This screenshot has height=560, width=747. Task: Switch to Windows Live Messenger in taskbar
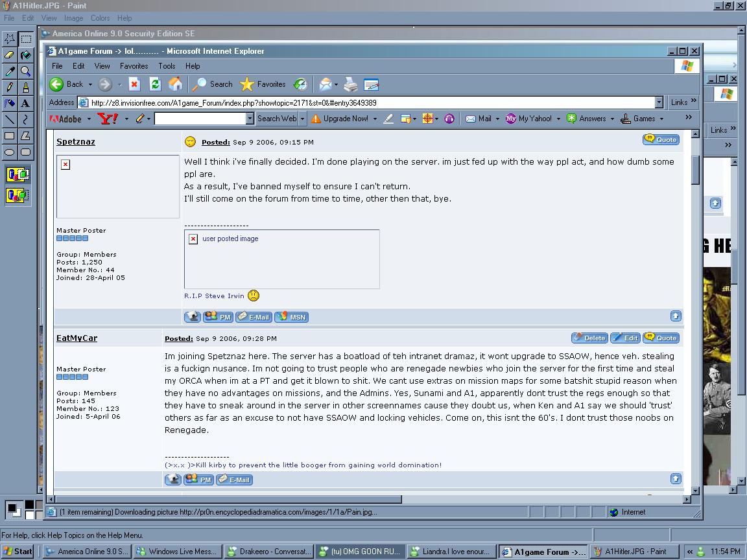coord(177,552)
